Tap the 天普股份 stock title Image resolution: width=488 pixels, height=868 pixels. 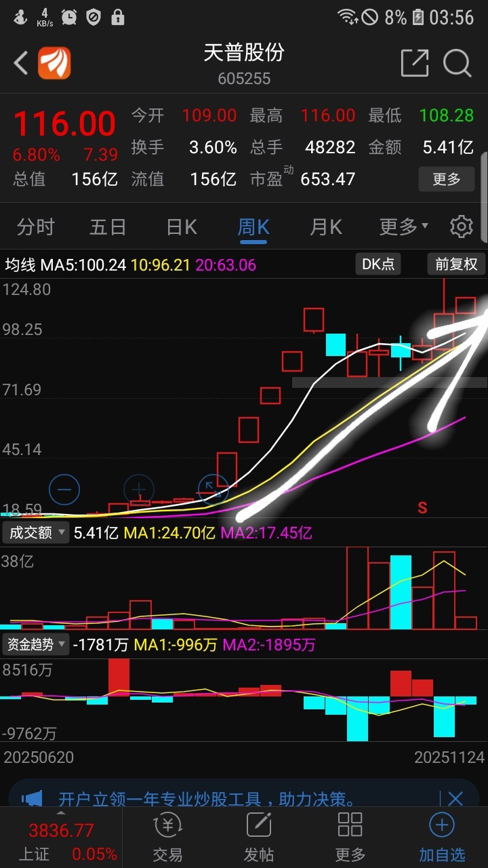[244, 52]
